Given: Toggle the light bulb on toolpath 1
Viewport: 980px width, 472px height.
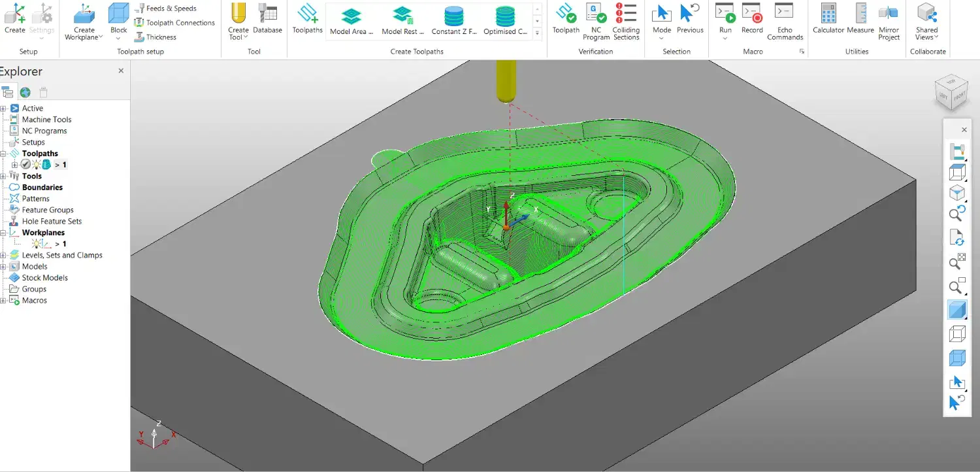Looking at the screenshot, I should [x=36, y=165].
